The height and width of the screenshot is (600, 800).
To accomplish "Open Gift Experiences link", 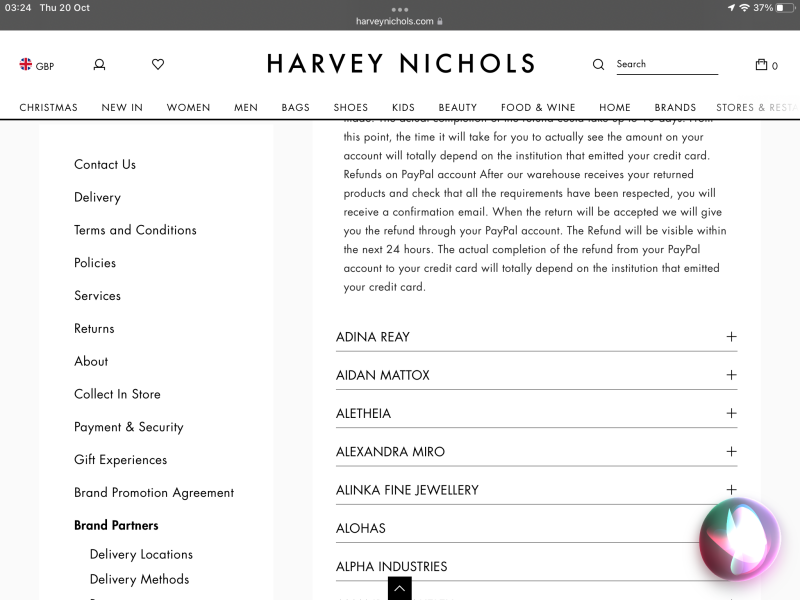I will point(120,460).
